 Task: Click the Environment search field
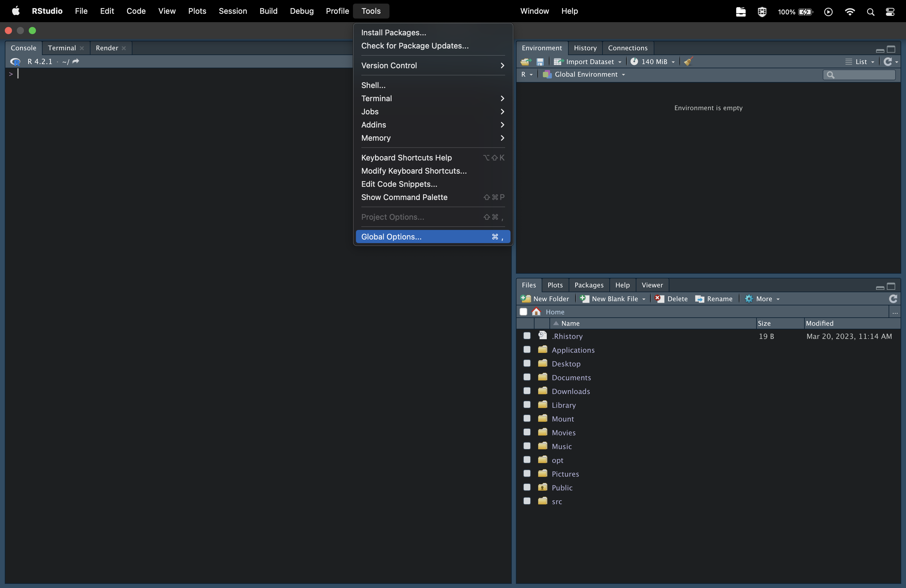859,75
